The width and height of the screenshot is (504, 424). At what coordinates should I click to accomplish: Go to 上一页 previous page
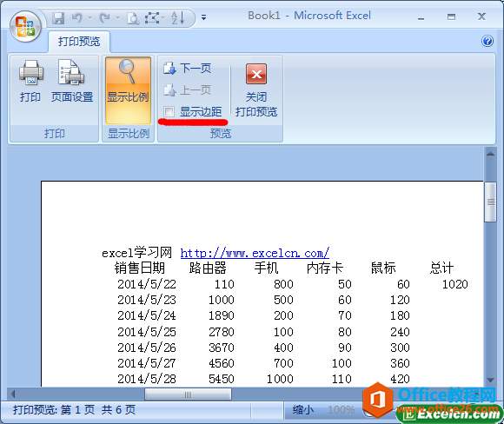pos(187,90)
